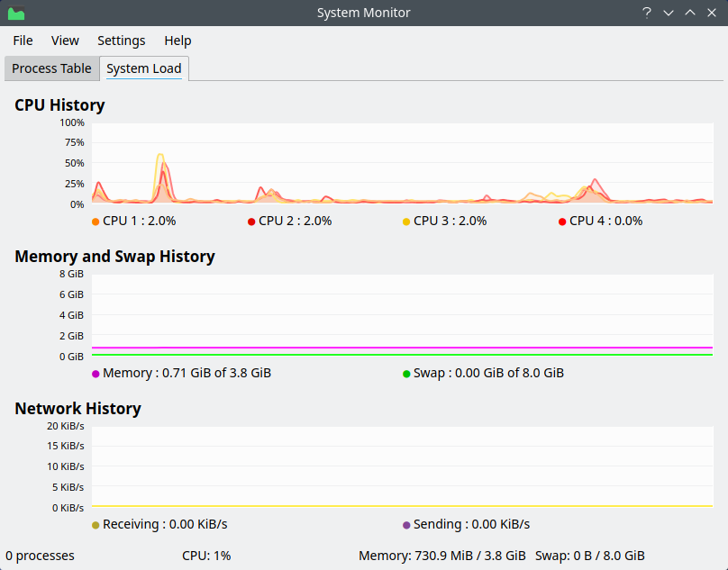The image size is (728, 570).
Task: Click the CPU 4 red legend dot
Action: point(562,222)
